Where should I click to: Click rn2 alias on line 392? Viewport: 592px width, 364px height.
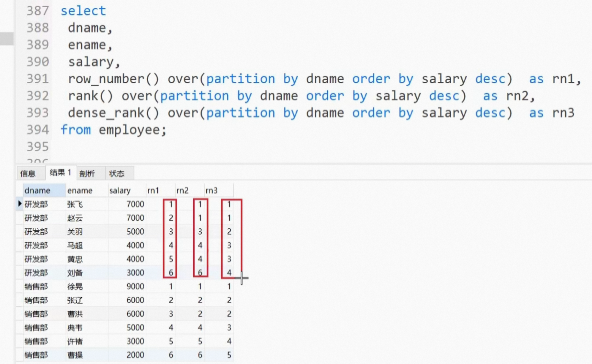517,96
